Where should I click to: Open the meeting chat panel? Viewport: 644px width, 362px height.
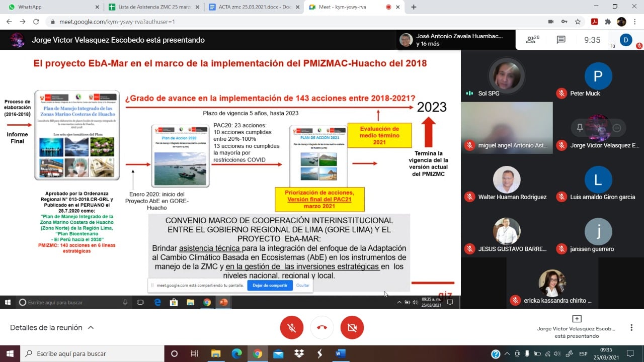tap(561, 40)
